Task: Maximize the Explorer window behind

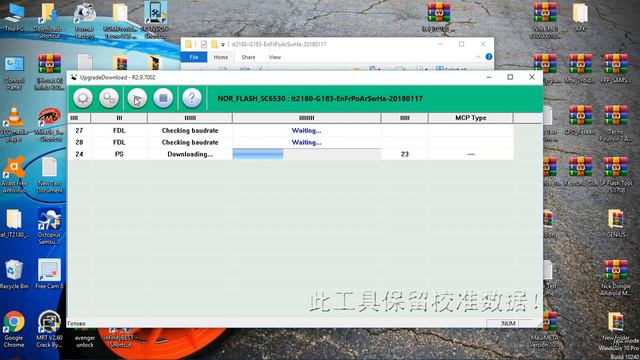Action: (462, 44)
